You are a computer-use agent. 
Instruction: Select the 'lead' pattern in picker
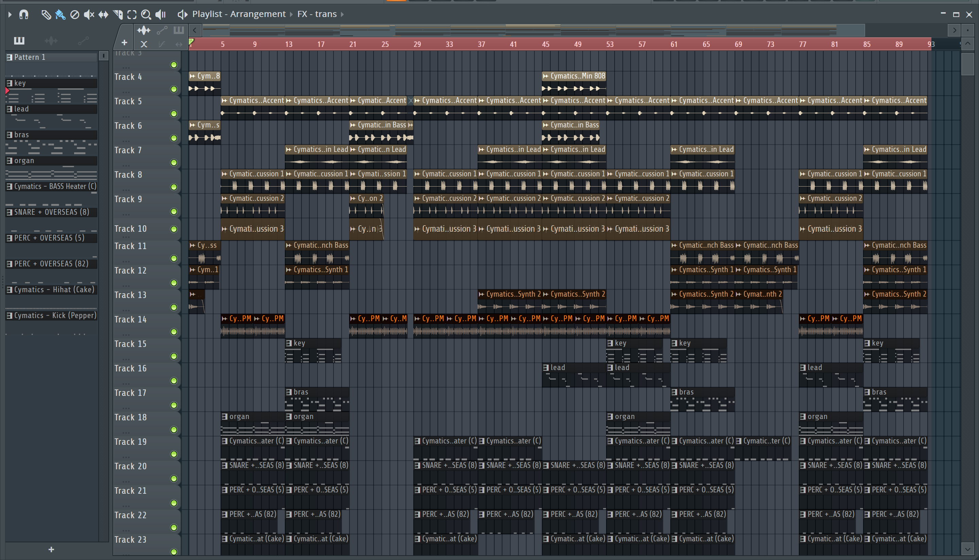(52, 109)
